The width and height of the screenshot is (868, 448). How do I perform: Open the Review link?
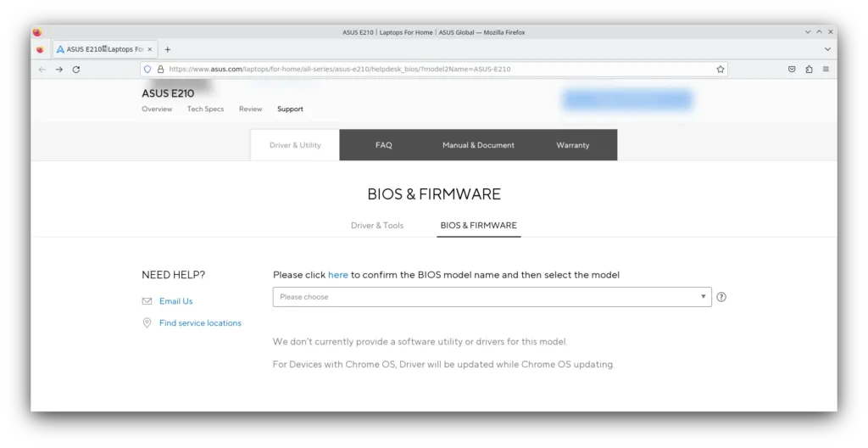pos(250,109)
